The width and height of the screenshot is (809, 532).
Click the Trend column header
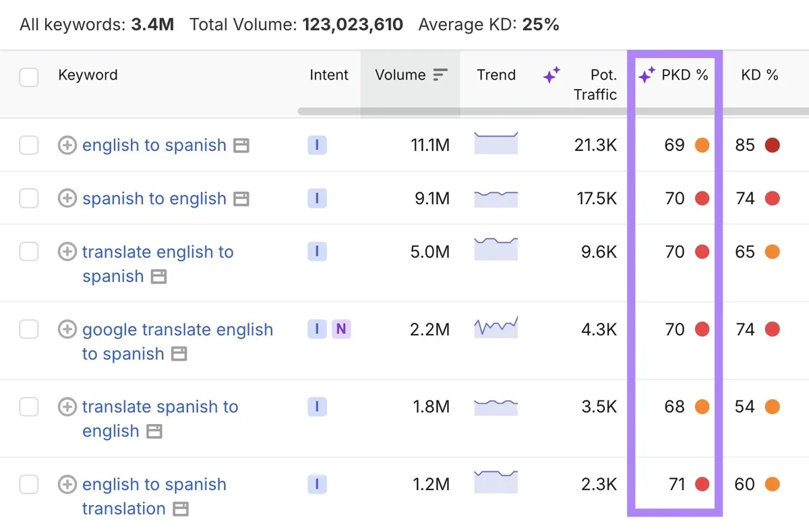coord(496,75)
